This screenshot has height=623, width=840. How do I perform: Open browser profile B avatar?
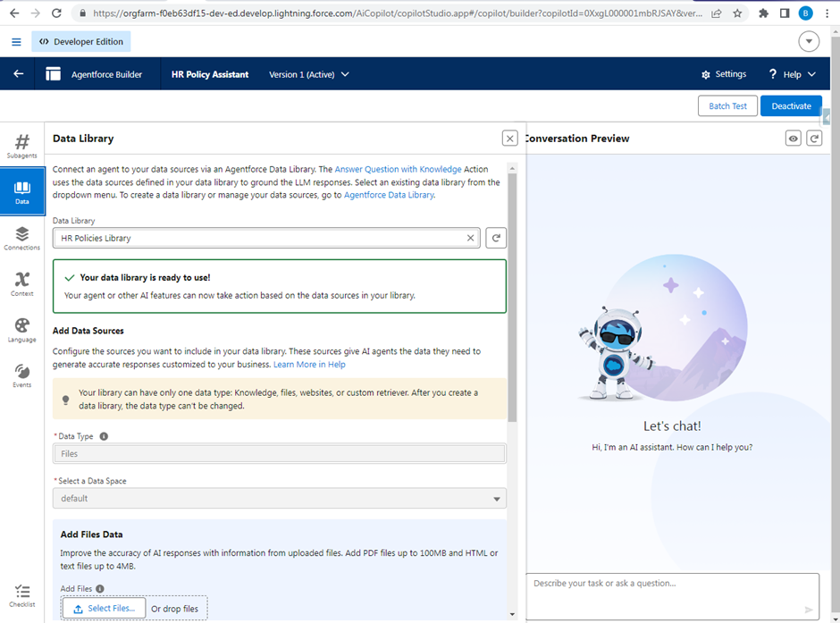[805, 13]
